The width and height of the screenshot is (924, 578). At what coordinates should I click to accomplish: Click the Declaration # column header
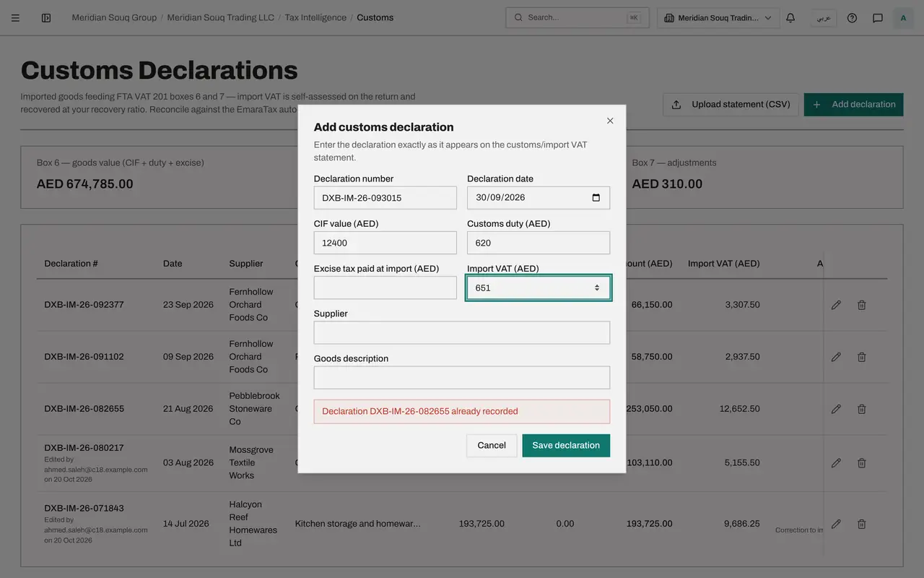[x=71, y=264]
